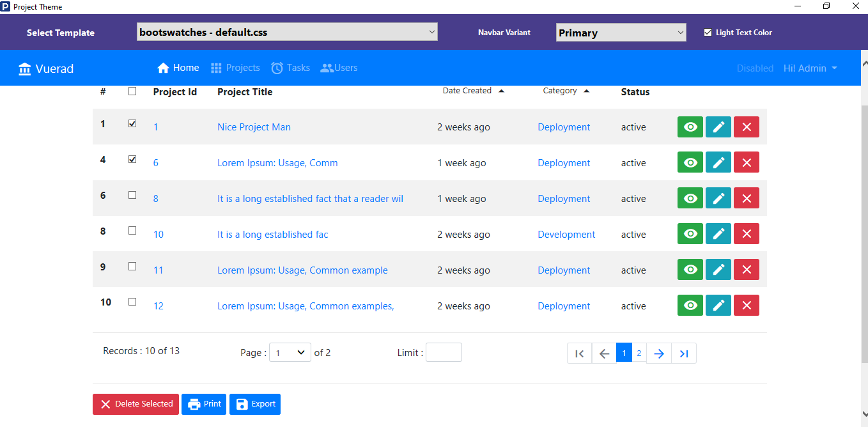Viewport: 868px width, 427px height.
Task: Click the pencil edit icon for project 6
Action: pos(718,162)
